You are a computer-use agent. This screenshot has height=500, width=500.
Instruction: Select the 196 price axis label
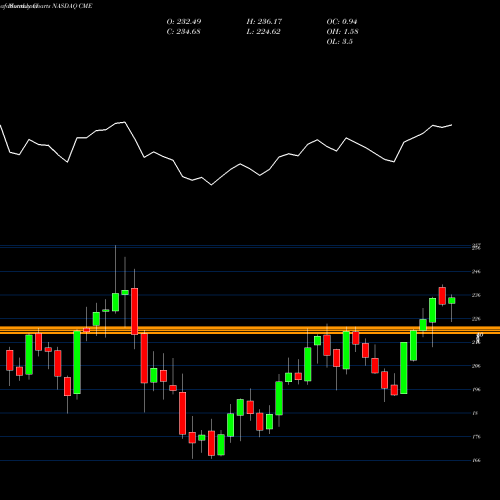pyautogui.click(x=476, y=390)
